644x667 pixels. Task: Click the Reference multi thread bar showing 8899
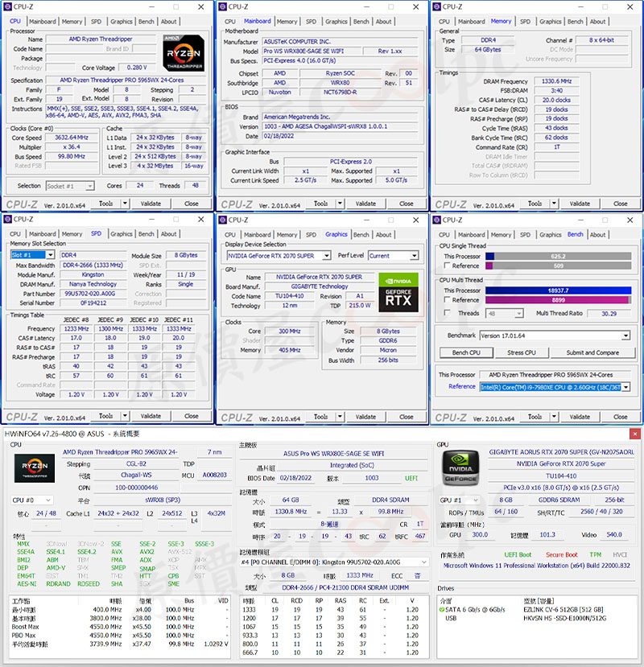(x=558, y=300)
